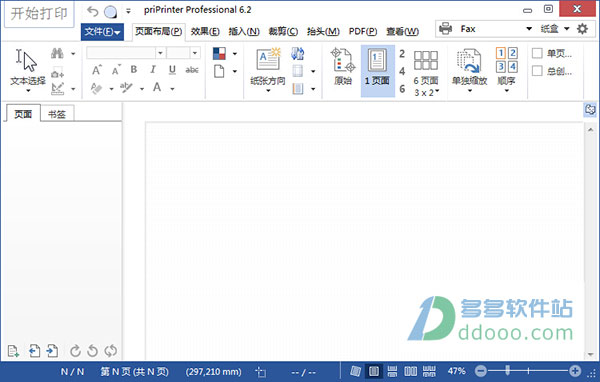Click the duplex flip arrows icon
This screenshot has width=600, height=382.
tap(298, 54)
